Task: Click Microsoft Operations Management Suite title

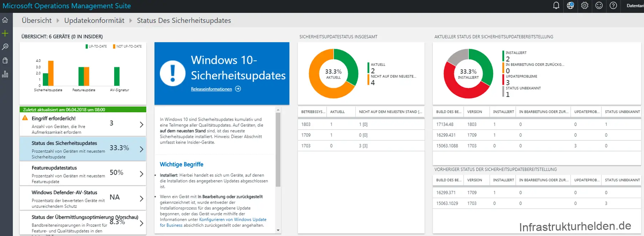Action: click(67, 6)
